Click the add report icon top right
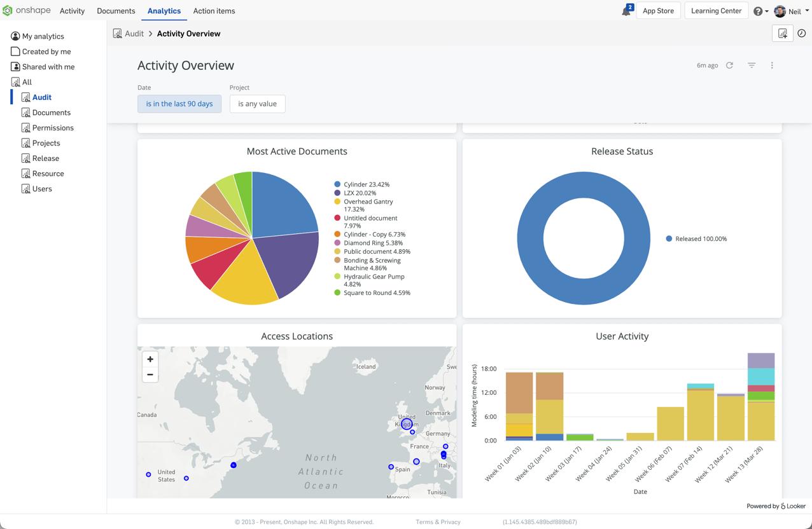 782,34
